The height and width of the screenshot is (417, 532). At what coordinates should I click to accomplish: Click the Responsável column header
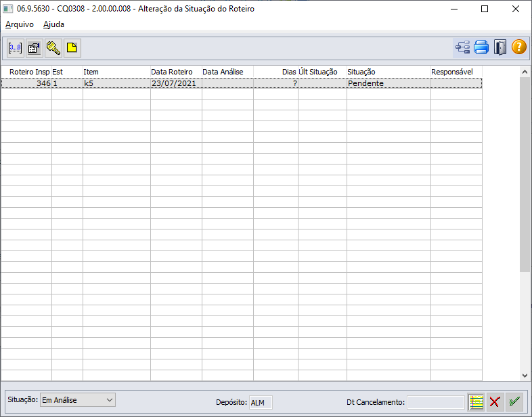[456, 72]
